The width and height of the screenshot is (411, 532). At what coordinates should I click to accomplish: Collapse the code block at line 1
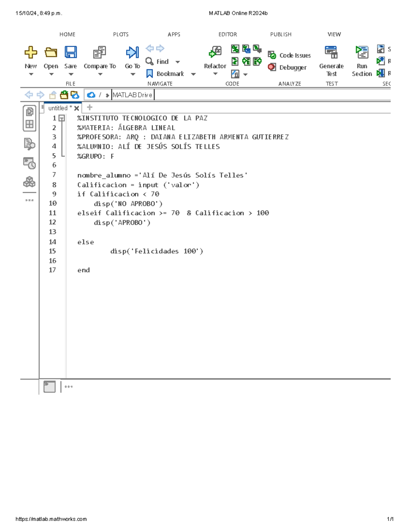(x=61, y=117)
